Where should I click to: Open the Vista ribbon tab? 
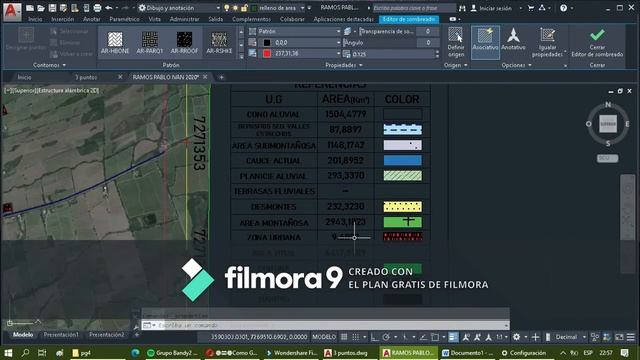155,19
